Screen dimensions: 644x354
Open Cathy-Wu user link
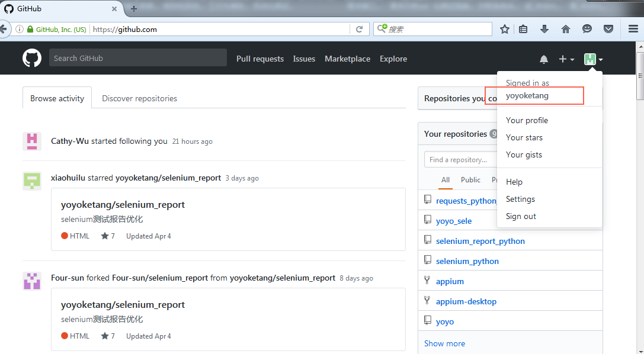click(70, 141)
